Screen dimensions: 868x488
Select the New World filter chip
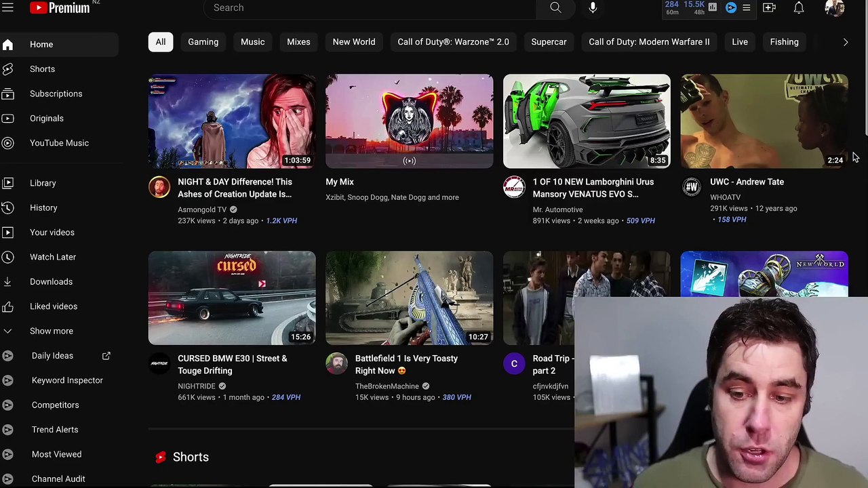pos(354,42)
